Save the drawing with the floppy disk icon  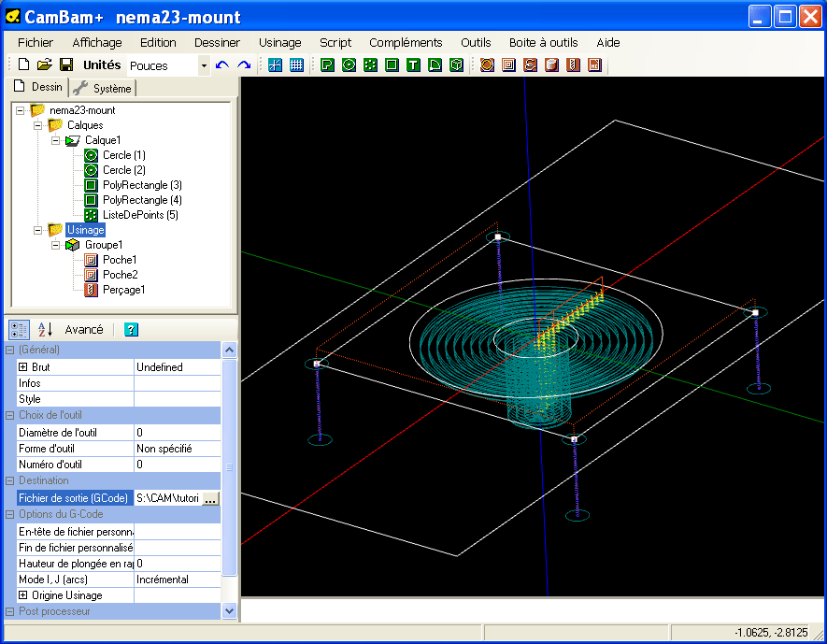pyautogui.click(x=66, y=64)
